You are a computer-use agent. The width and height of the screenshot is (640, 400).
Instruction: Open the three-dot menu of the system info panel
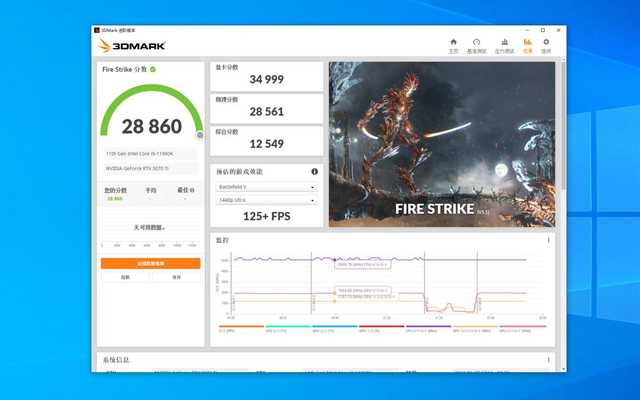click(x=549, y=360)
